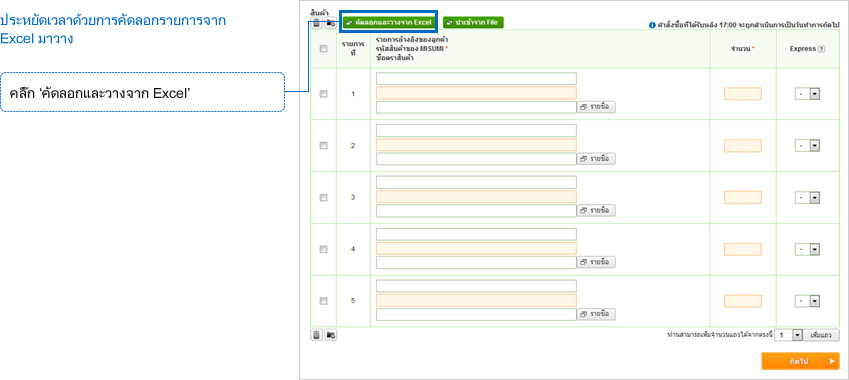Click the brand name field in row 3
The width and height of the screenshot is (849, 380).
pyautogui.click(x=476, y=211)
